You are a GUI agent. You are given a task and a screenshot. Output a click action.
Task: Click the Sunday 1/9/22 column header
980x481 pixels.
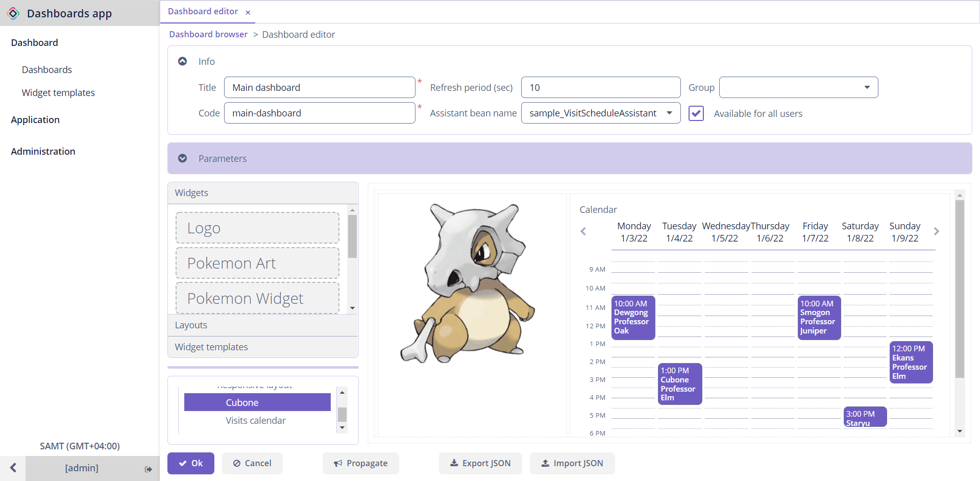(x=905, y=232)
